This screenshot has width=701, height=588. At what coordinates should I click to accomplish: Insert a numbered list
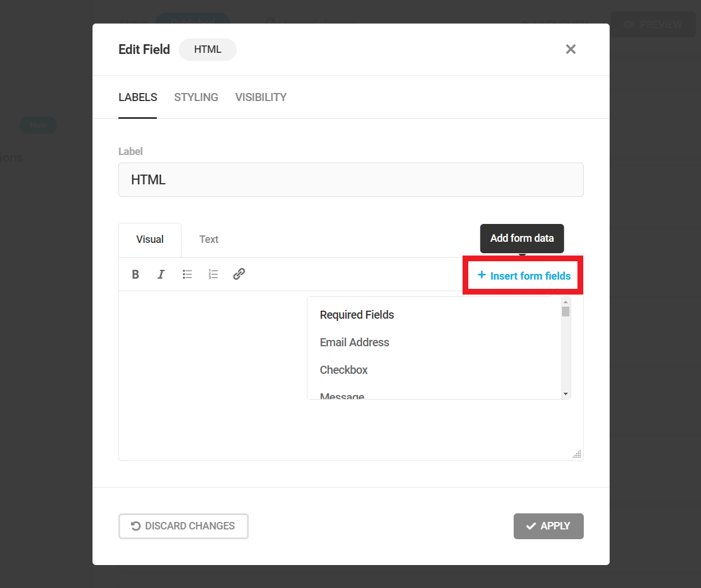tap(213, 274)
